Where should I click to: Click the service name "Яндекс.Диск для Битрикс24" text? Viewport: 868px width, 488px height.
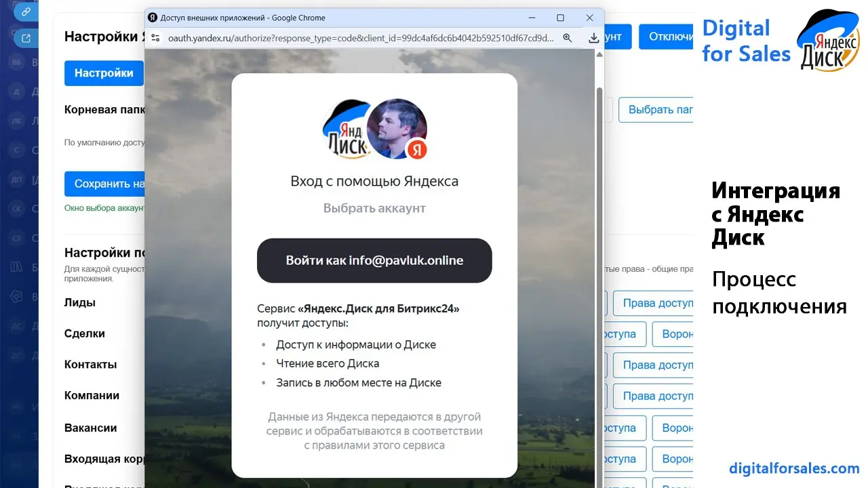point(378,308)
